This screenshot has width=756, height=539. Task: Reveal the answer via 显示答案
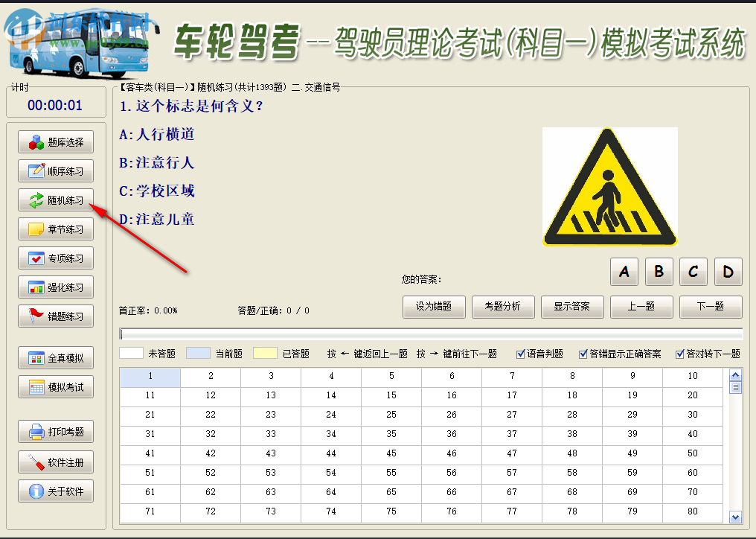coord(572,307)
